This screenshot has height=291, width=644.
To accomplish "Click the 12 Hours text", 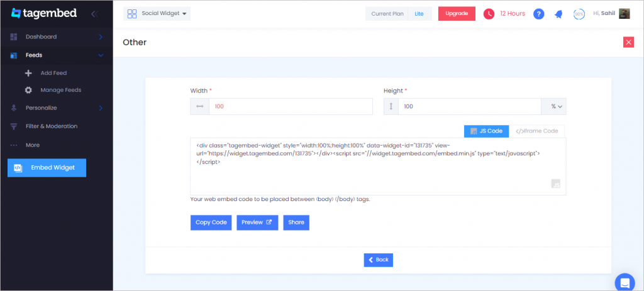I will pos(513,14).
